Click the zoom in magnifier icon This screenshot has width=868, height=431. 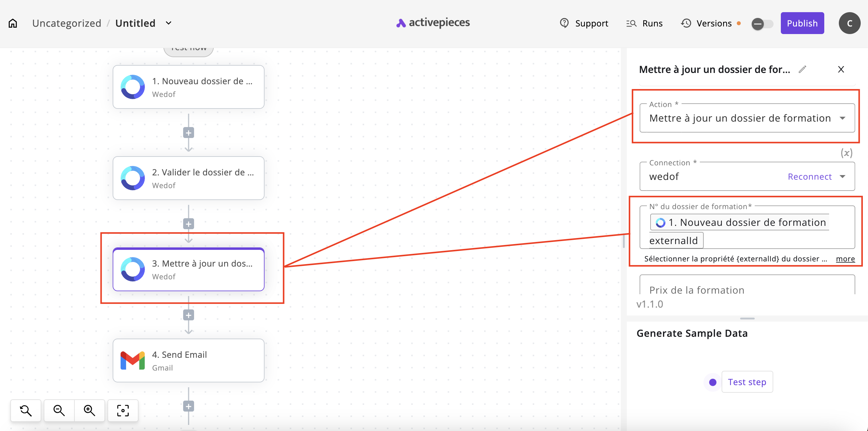click(89, 410)
